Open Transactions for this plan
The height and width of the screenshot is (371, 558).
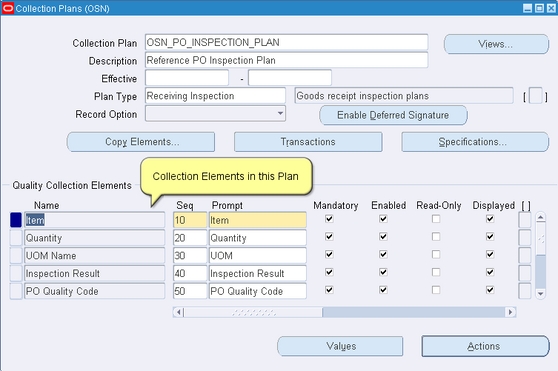coord(308,142)
